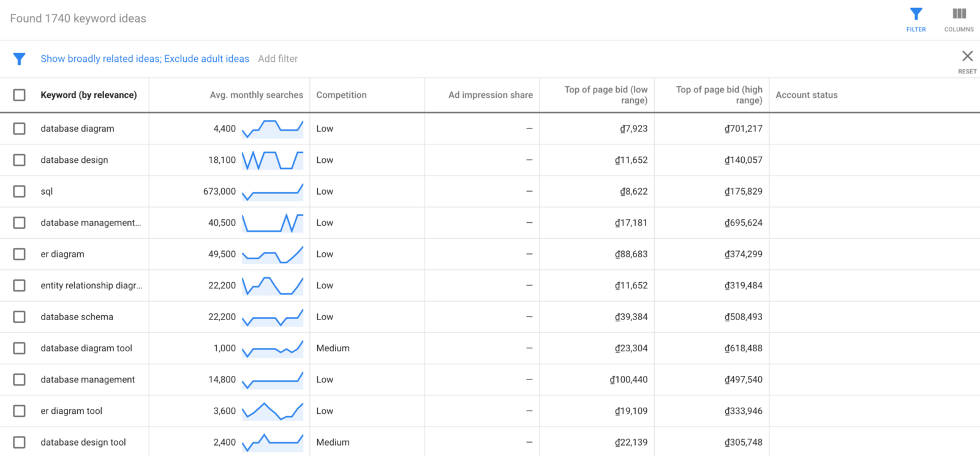Click the entity relationship diagram keyword

pos(91,285)
